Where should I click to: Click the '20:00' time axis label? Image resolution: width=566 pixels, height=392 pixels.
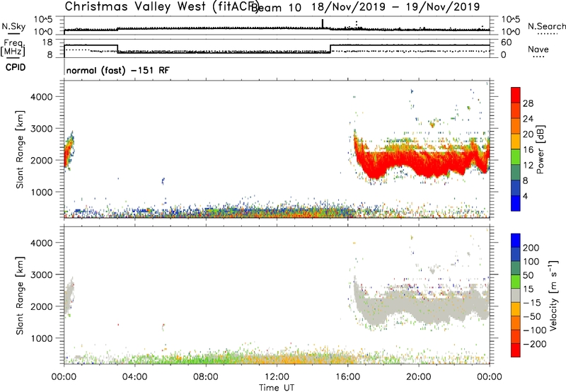pos(419,377)
